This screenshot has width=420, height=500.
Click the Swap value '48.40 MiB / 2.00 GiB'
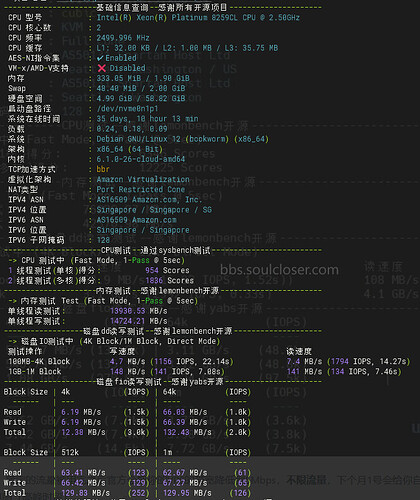pos(141,88)
